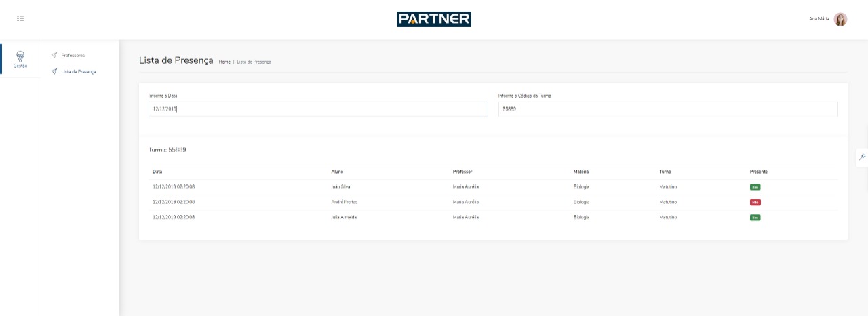
Task: Click the Presente column header
Action: click(x=759, y=172)
